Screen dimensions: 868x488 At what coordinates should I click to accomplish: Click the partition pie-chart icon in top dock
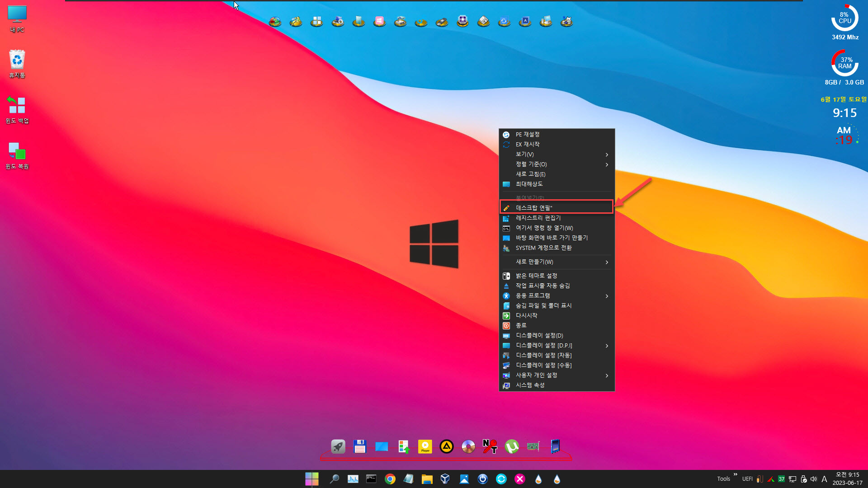pyautogui.click(x=275, y=21)
